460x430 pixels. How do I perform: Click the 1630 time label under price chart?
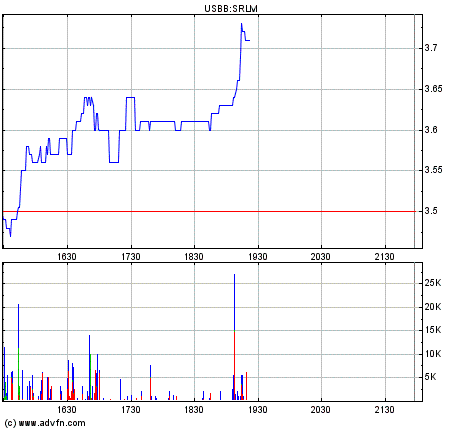(x=67, y=257)
